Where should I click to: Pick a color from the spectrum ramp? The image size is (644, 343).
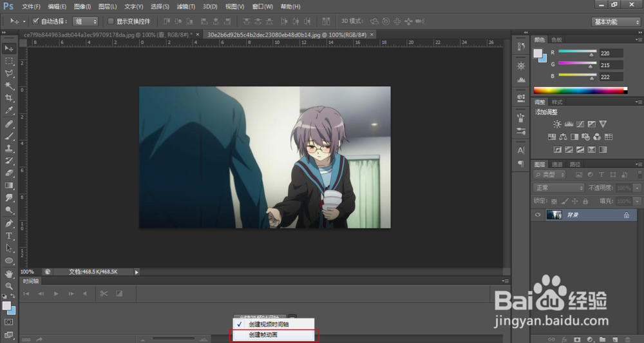tap(580, 90)
